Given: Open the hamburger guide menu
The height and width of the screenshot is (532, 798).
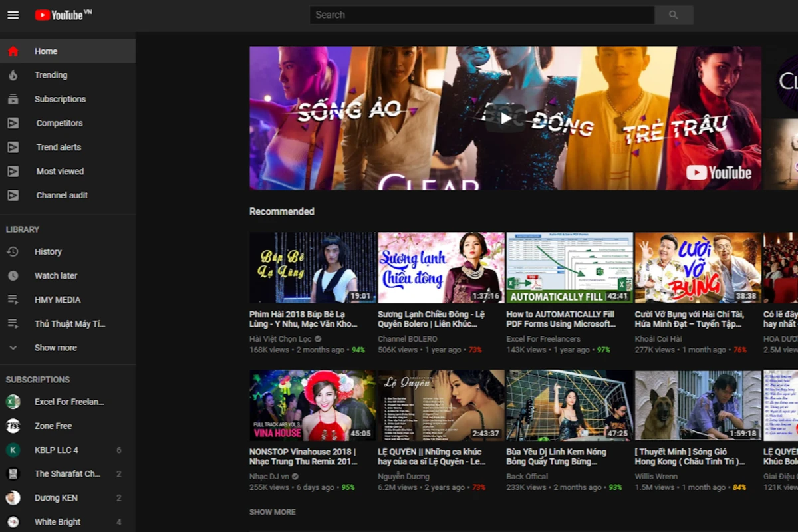Looking at the screenshot, I should (13, 15).
